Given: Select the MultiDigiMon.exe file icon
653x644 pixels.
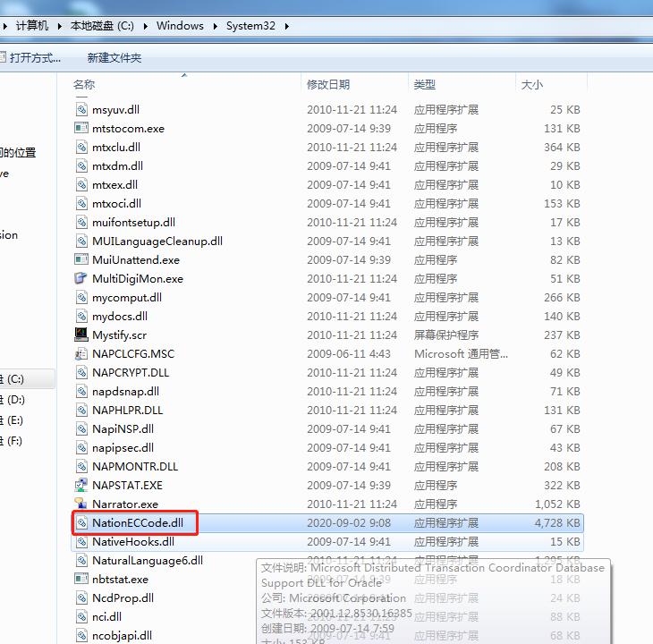Looking at the screenshot, I should (82, 279).
